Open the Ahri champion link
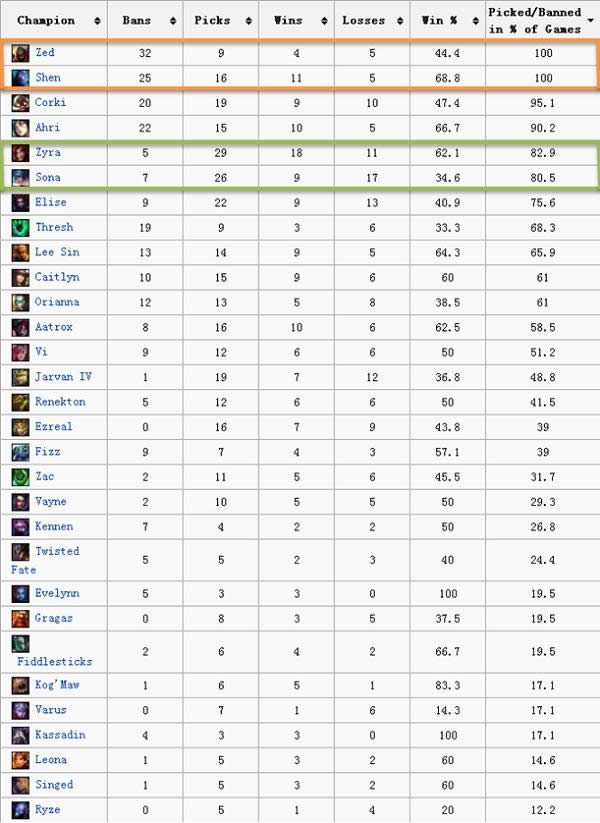600x823 pixels. tap(48, 127)
